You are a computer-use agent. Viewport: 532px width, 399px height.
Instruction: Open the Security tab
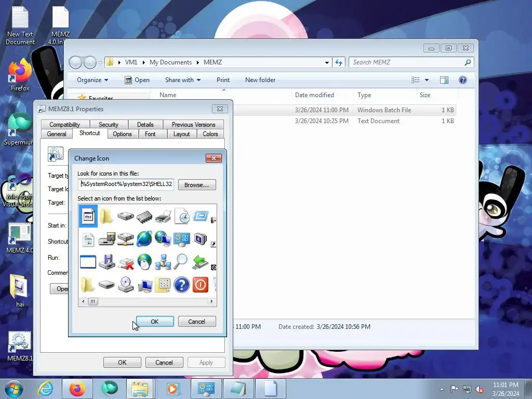(109, 125)
